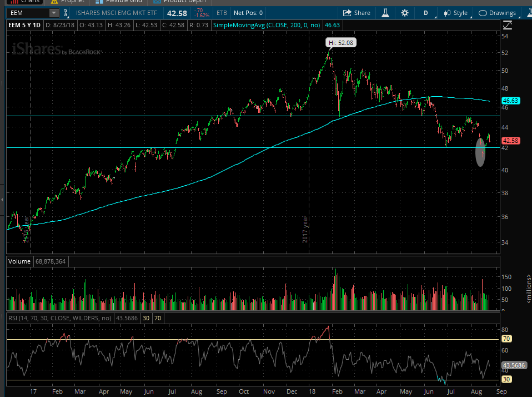Viewport: 532px width, 397px height.
Task: Click the Hi: 52.08 price bubble
Action: tap(340, 43)
